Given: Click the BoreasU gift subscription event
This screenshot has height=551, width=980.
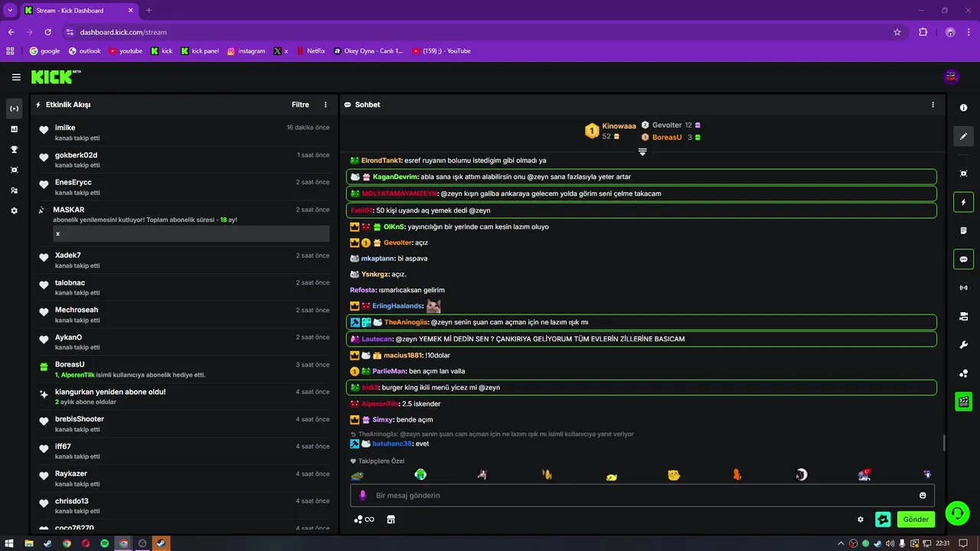Looking at the screenshot, I should [x=184, y=370].
